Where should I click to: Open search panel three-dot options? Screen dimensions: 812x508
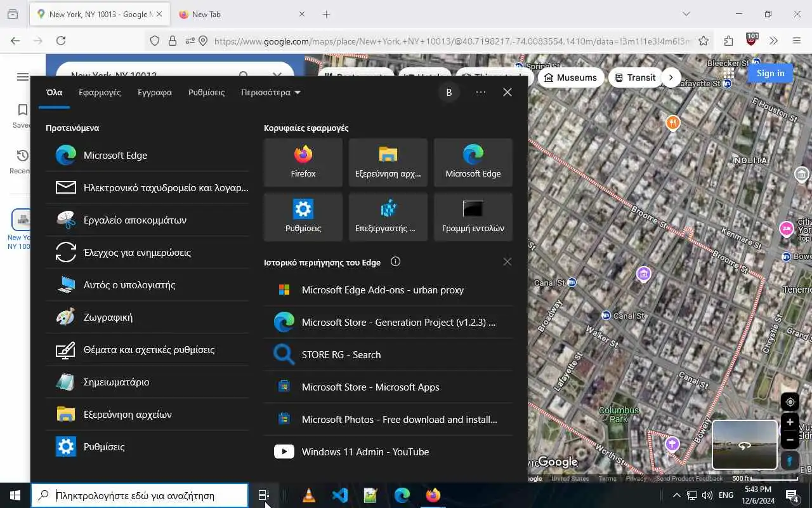point(481,92)
